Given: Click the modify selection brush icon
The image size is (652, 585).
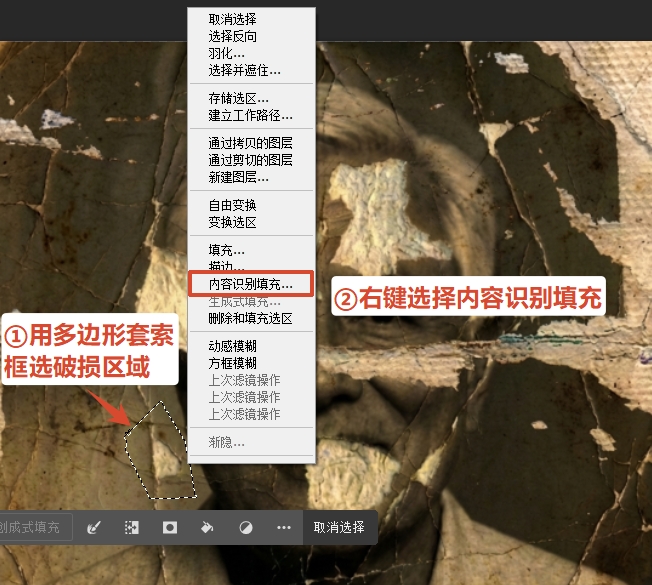Looking at the screenshot, I should pos(95,527).
